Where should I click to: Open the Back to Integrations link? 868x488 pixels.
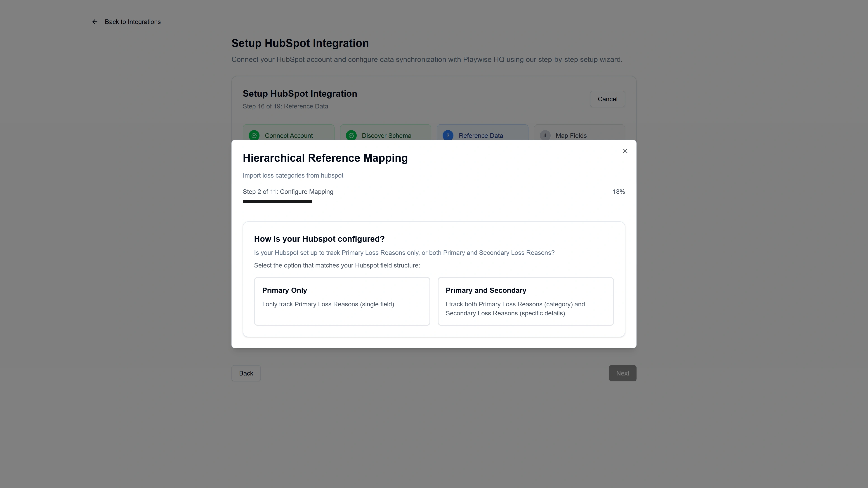coord(132,22)
